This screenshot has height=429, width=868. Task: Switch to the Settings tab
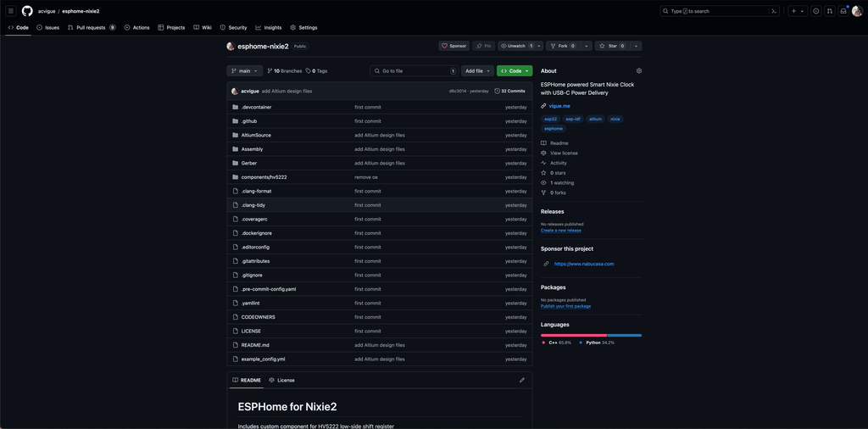click(x=304, y=27)
